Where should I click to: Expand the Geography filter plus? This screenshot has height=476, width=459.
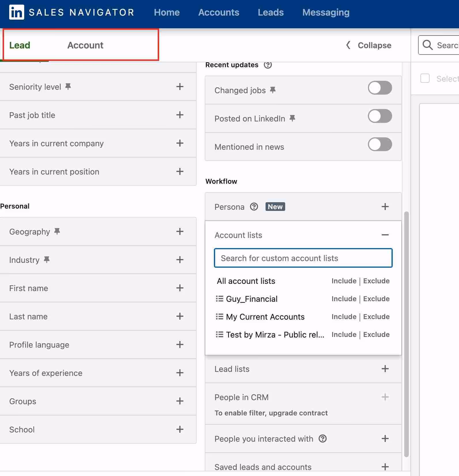tap(180, 231)
